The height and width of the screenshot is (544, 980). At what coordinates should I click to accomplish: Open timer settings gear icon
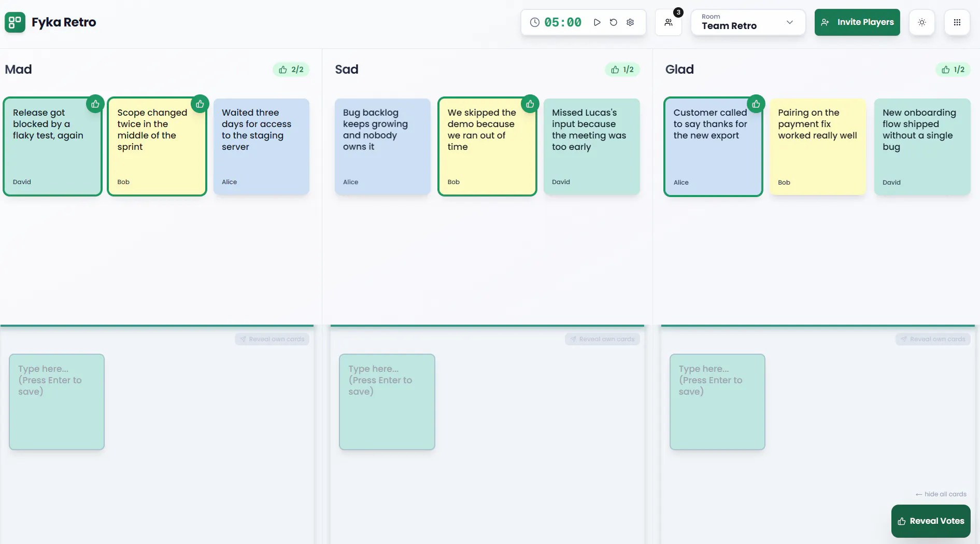click(630, 22)
